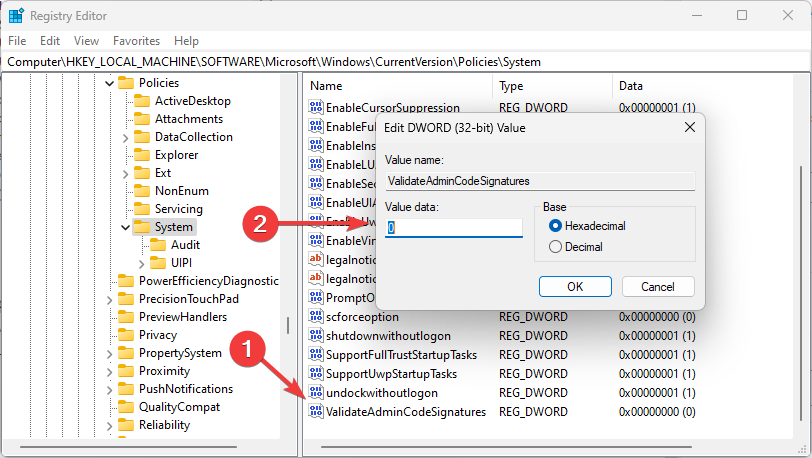Click the ValidateAdminCodeSignatures DWORD icon
This screenshot has width=812, height=458.
[316, 411]
